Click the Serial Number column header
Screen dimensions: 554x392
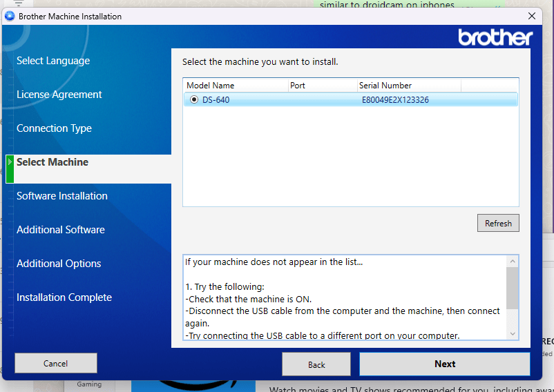click(x=409, y=86)
